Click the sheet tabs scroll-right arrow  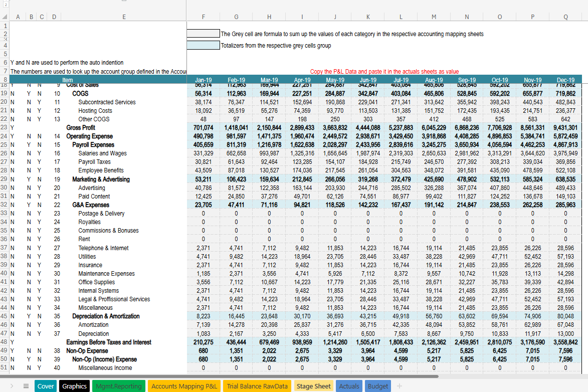pyautogui.click(x=12, y=386)
